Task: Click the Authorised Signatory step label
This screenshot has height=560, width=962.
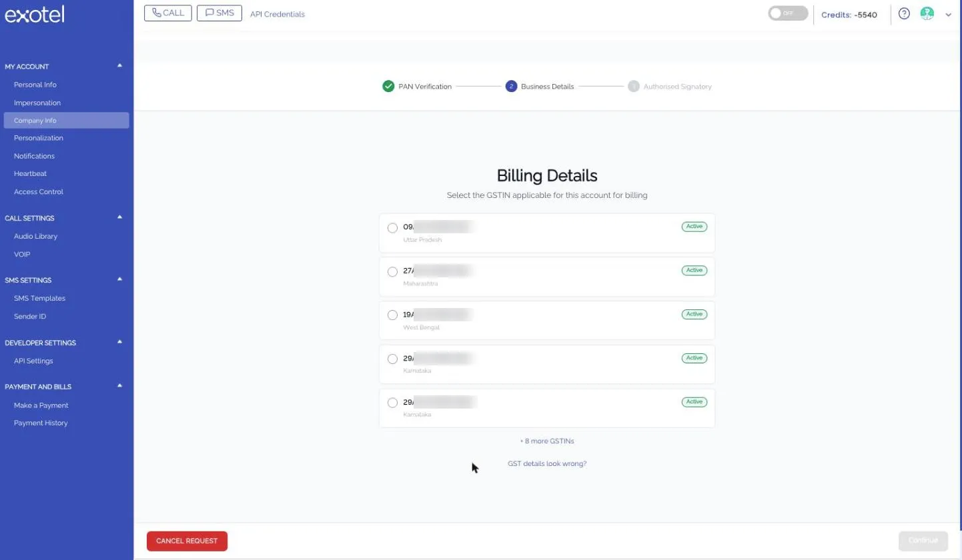Action: coord(677,87)
